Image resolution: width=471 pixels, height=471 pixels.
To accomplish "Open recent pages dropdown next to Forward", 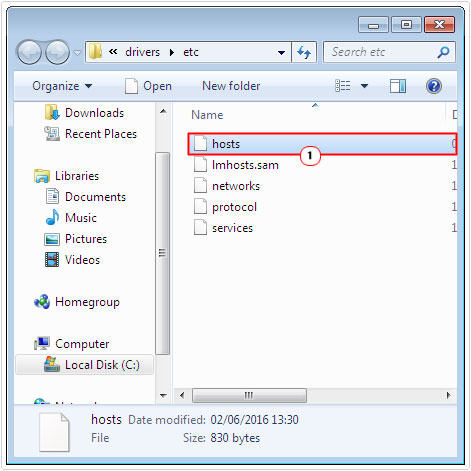I will [x=77, y=53].
